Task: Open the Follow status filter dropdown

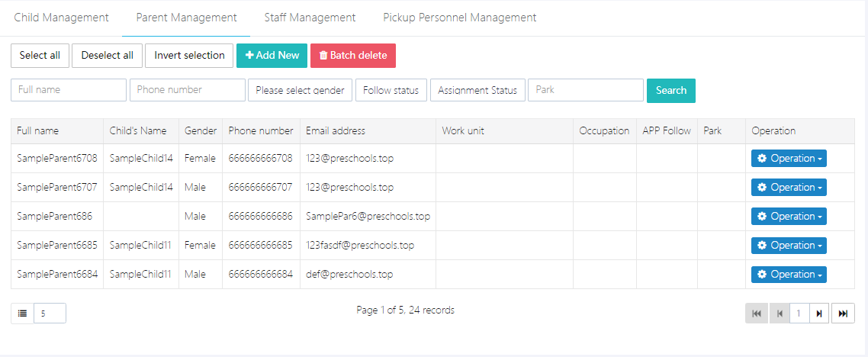Action: pos(391,90)
